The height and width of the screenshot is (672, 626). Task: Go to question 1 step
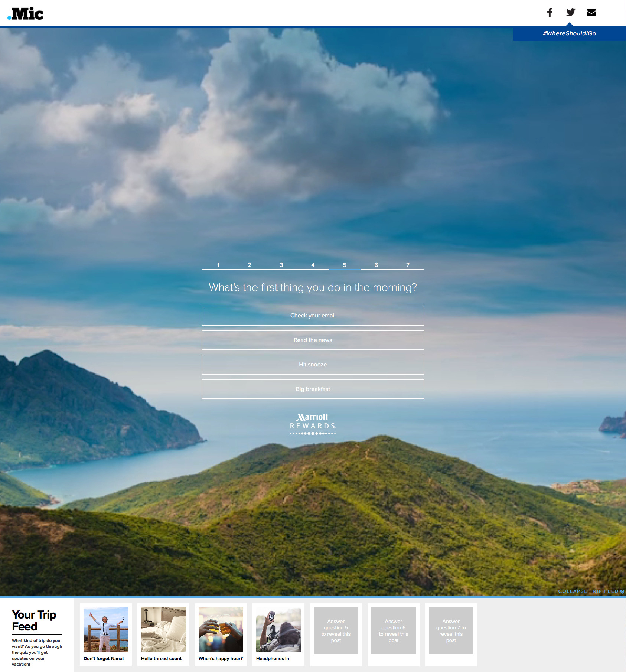(218, 265)
